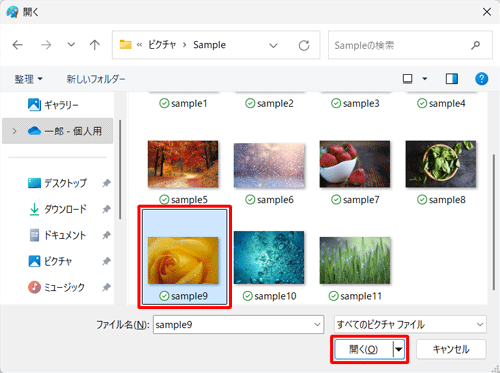Click the sync status icon of sample8
This screenshot has width=500, height=373.
click(x=422, y=200)
